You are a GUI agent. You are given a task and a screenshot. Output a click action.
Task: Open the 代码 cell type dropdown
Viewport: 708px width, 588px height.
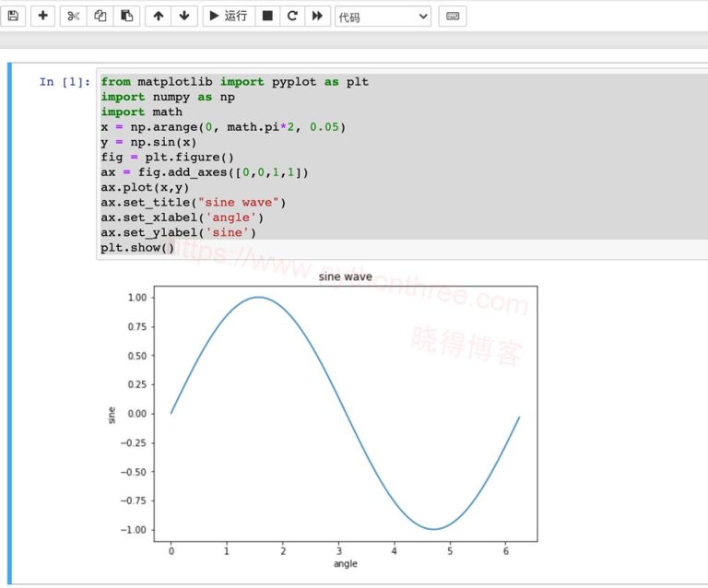point(383,17)
